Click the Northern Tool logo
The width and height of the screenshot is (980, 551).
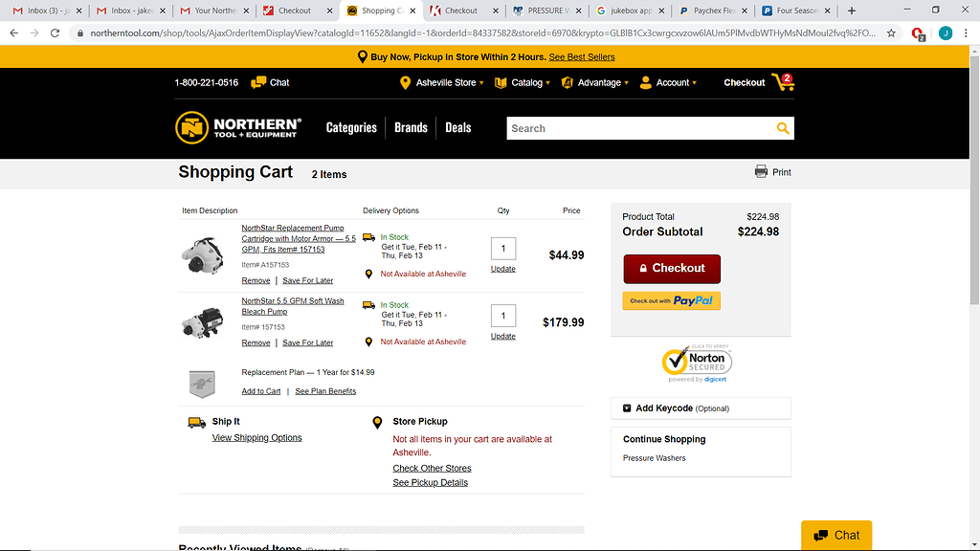pos(239,127)
